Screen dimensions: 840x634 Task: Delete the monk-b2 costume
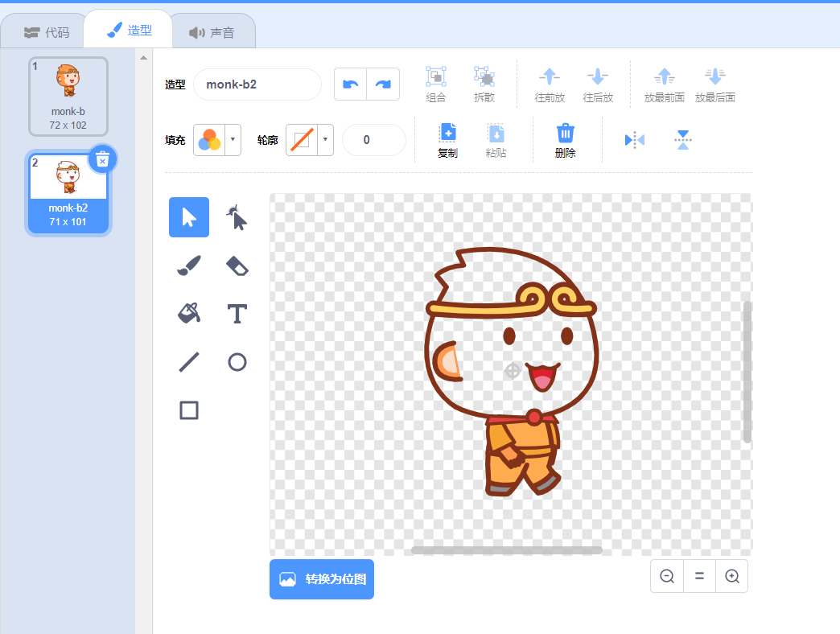click(102, 159)
